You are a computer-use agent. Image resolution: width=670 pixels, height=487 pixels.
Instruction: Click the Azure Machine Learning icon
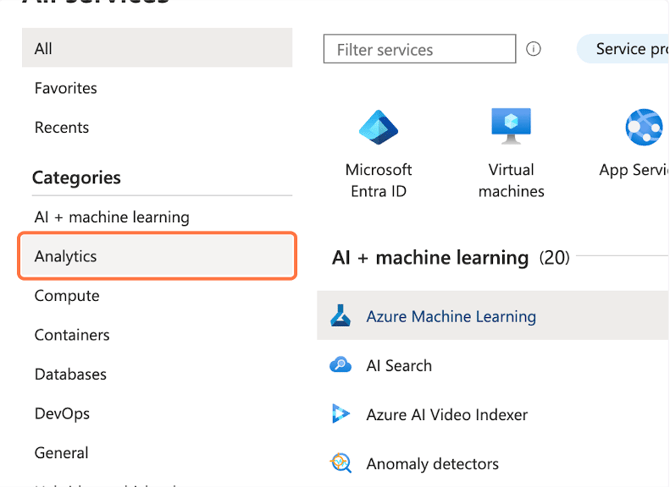click(x=341, y=316)
